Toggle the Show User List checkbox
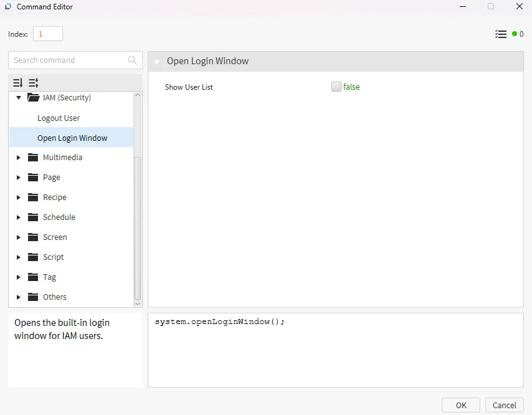This screenshot has width=532, height=415. tap(336, 87)
